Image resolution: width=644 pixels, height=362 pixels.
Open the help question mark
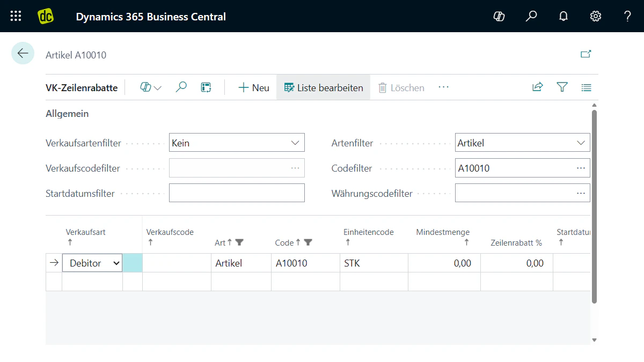[x=627, y=16]
